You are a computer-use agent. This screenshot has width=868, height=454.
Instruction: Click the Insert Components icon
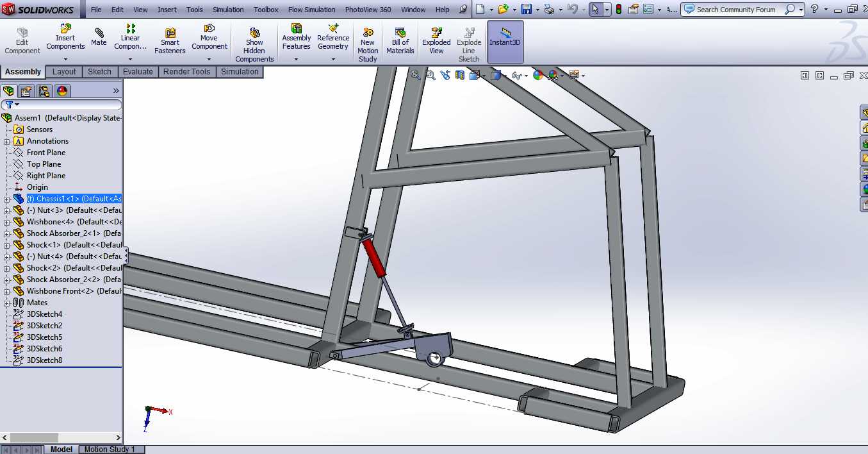point(65,29)
